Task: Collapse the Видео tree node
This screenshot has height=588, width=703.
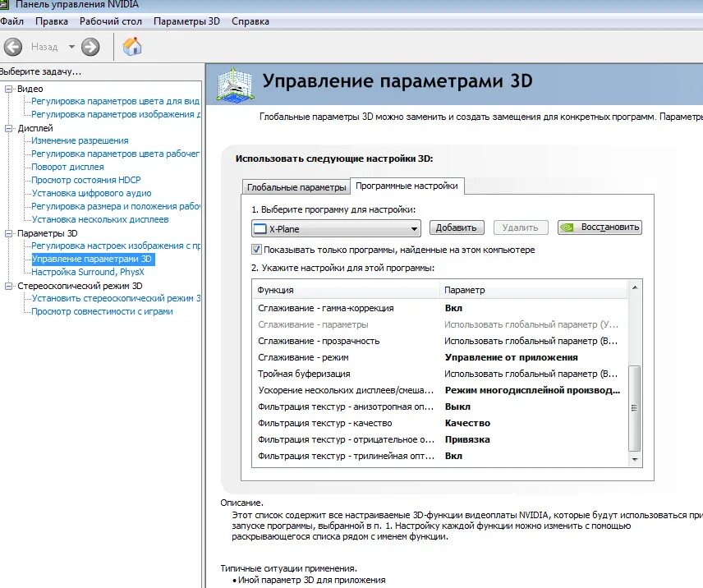Action: click(x=8, y=89)
